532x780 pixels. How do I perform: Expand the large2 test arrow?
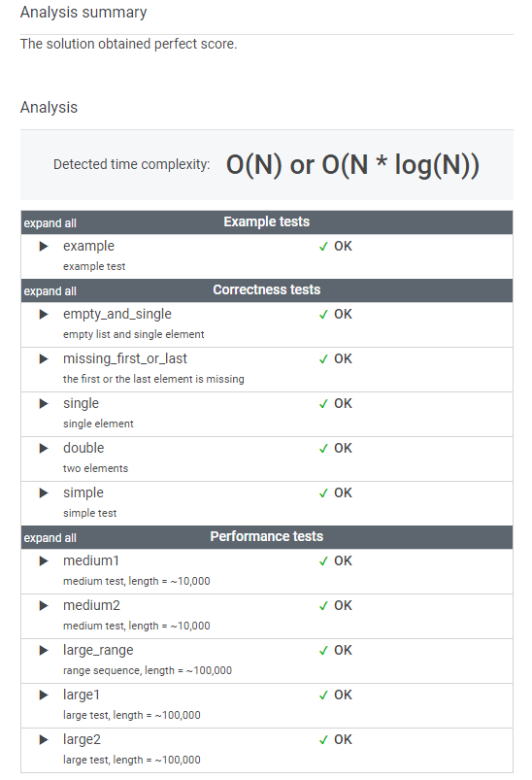coord(44,740)
